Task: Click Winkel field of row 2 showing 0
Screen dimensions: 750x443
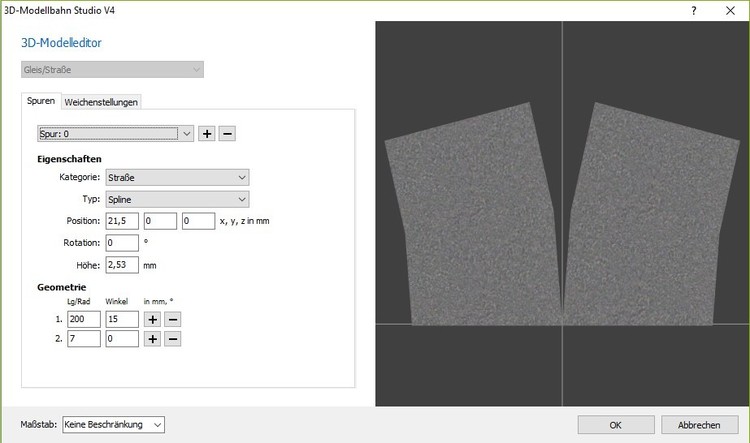Action: (122, 339)
